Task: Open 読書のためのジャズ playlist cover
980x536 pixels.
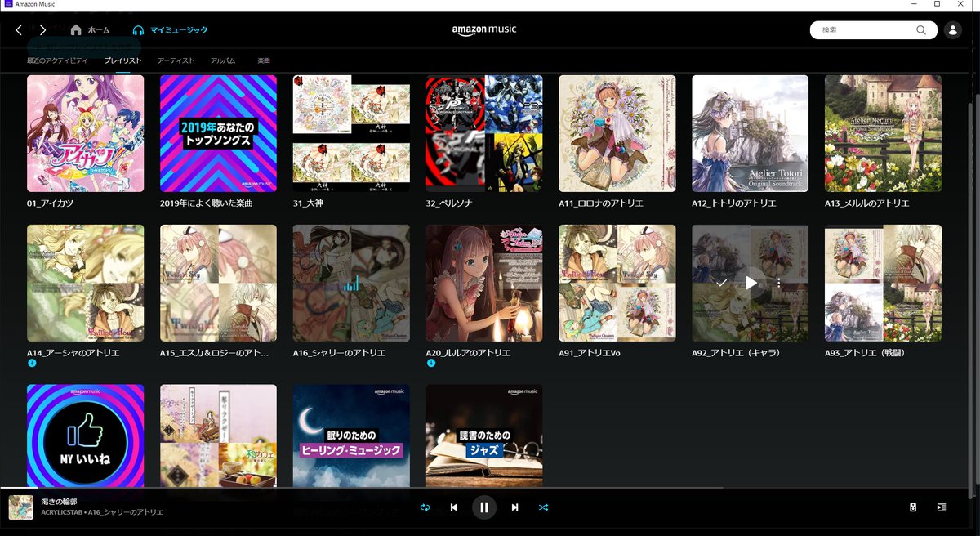Action: tap(484, 435)
